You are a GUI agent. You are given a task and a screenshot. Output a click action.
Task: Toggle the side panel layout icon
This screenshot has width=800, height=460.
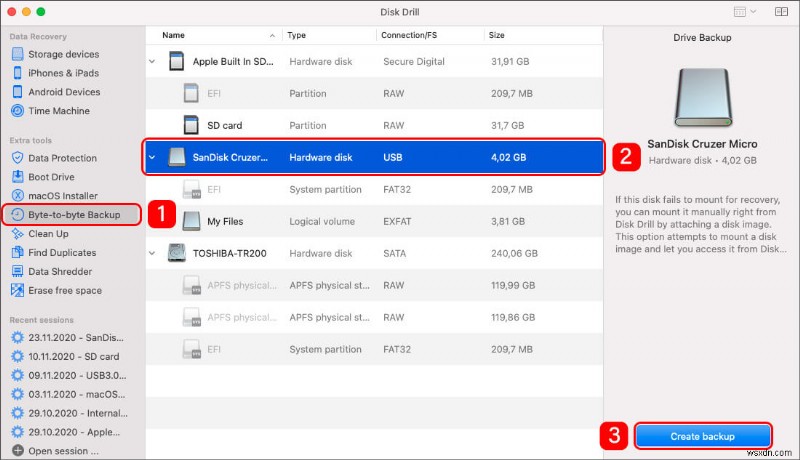pos(781,12)
